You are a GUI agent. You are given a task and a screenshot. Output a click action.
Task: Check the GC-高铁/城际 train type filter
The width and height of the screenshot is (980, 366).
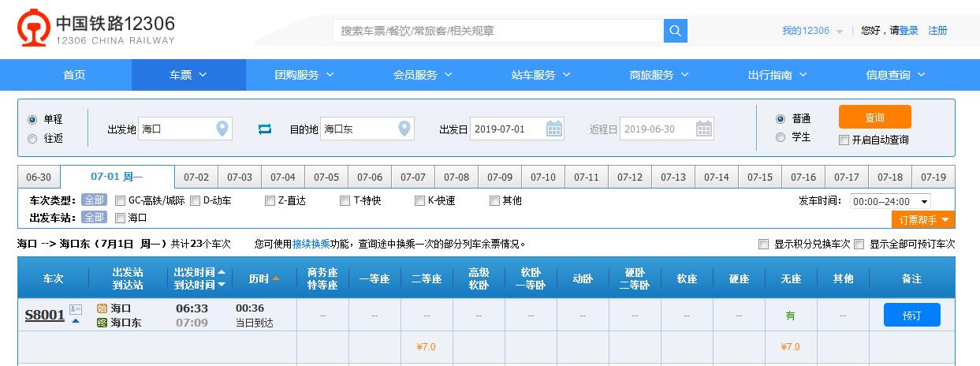tap(121, 200)
